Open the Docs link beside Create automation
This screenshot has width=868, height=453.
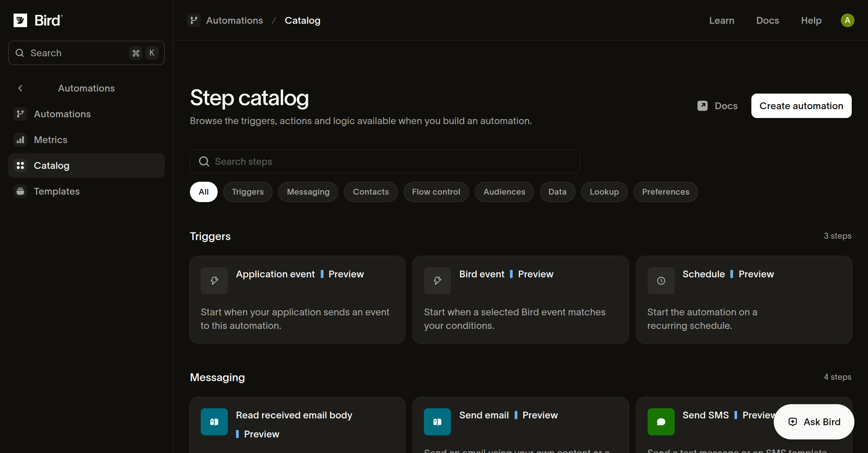pos(717,106)
